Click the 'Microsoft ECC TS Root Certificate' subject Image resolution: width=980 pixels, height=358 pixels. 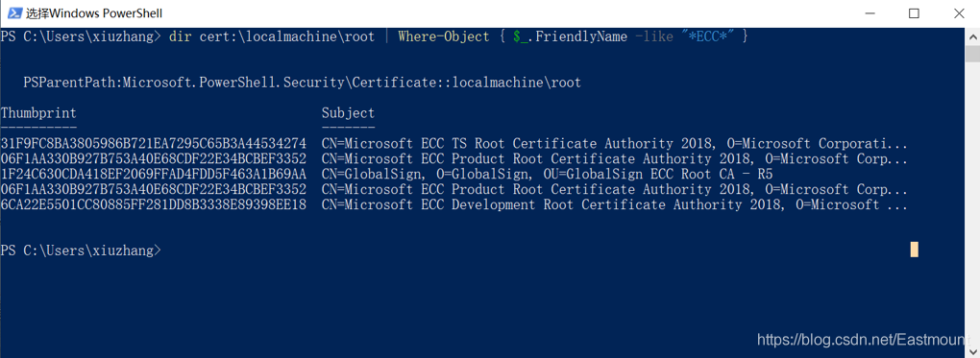point(614,144)
